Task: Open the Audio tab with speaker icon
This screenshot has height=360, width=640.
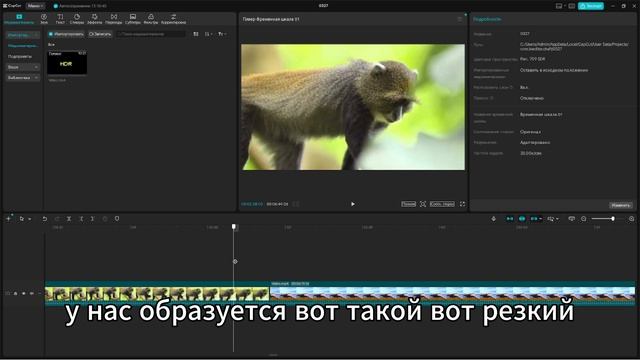Action: click(44, 19)
